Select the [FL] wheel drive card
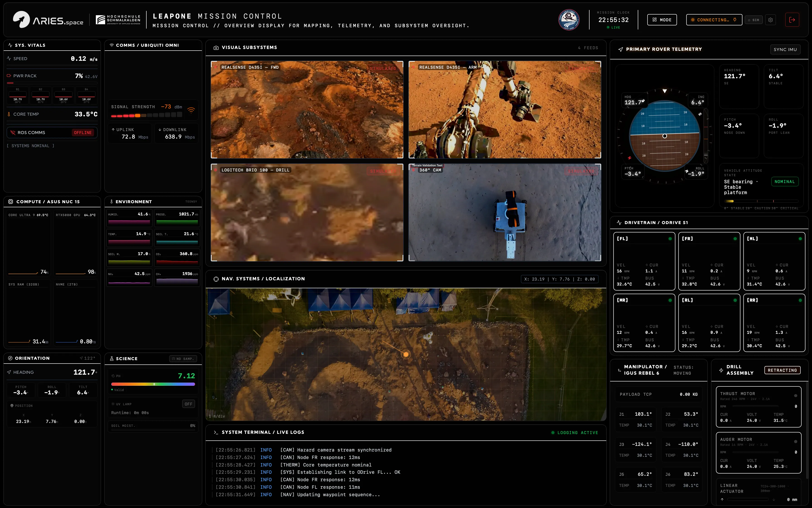The height and width of the screenshot is (508, 812). point(644,261)
